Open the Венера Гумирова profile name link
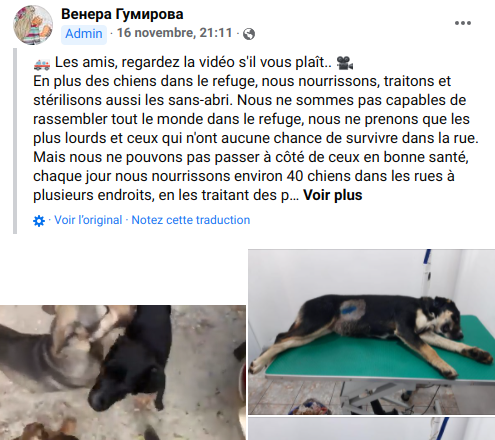Image resolution: width=495 pixels, height=440 pixels. tap(122, 14)
